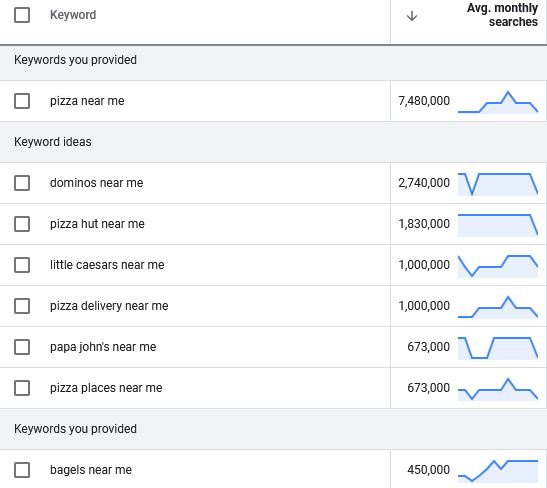This screenshot has width=547, height=488.
Task: Click the descending sort arrow icon
Action: click(412, 16)
